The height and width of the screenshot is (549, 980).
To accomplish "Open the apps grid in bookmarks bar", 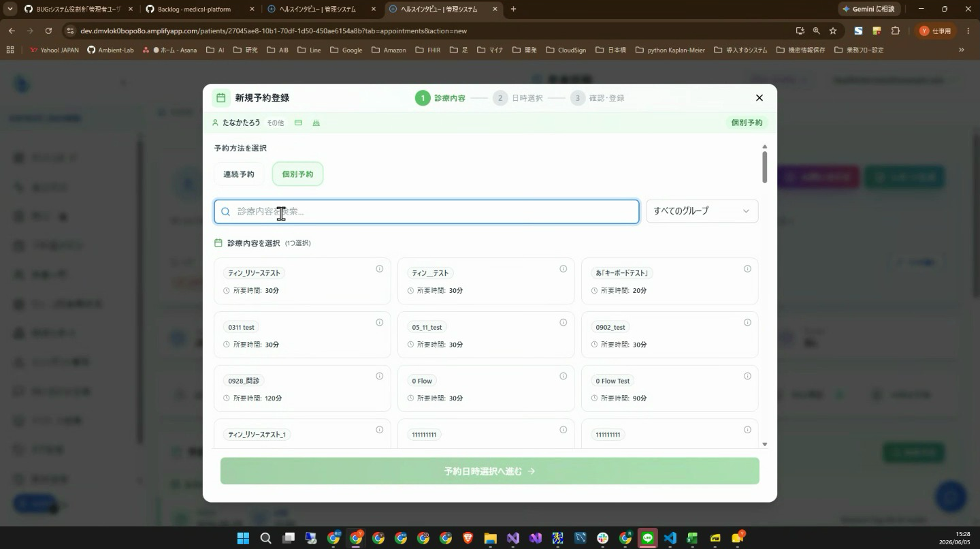I will point(10,50).
